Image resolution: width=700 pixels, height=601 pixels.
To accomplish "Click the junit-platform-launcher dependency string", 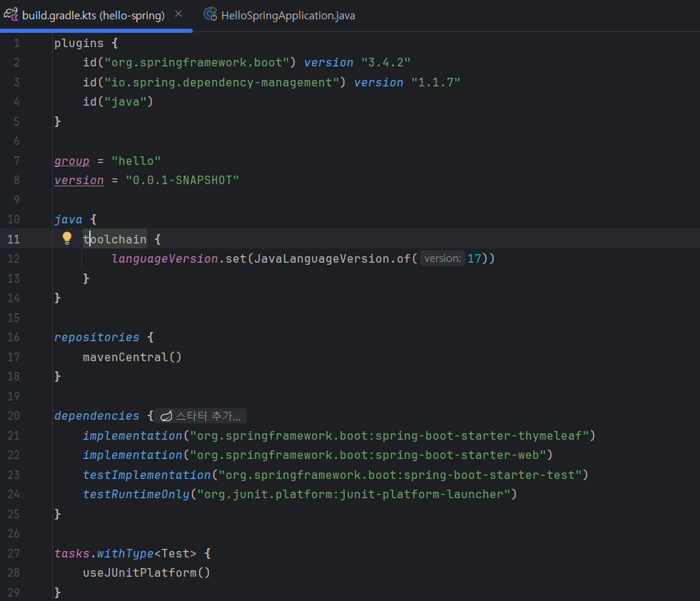I will pyautogui.click(x=354, y=494).
